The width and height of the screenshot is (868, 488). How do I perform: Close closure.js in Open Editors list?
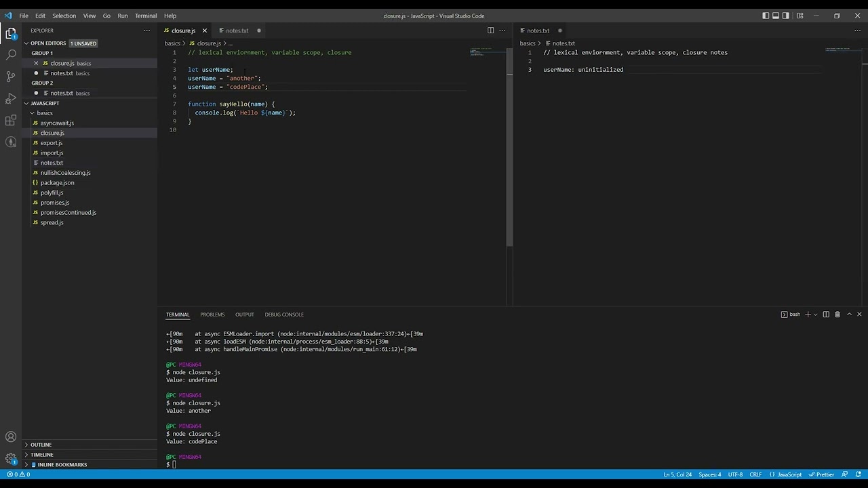point(37,63)
